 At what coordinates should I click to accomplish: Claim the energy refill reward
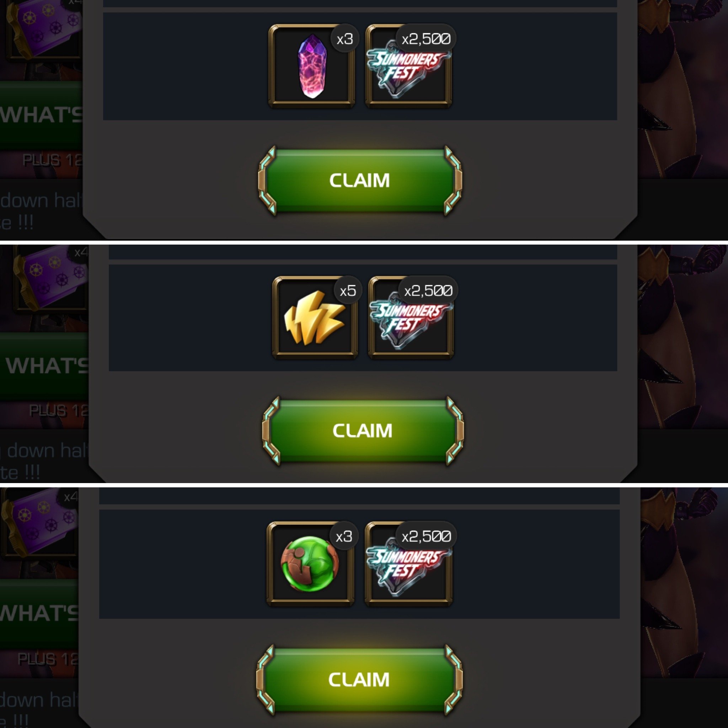click(x=363, y=431)
